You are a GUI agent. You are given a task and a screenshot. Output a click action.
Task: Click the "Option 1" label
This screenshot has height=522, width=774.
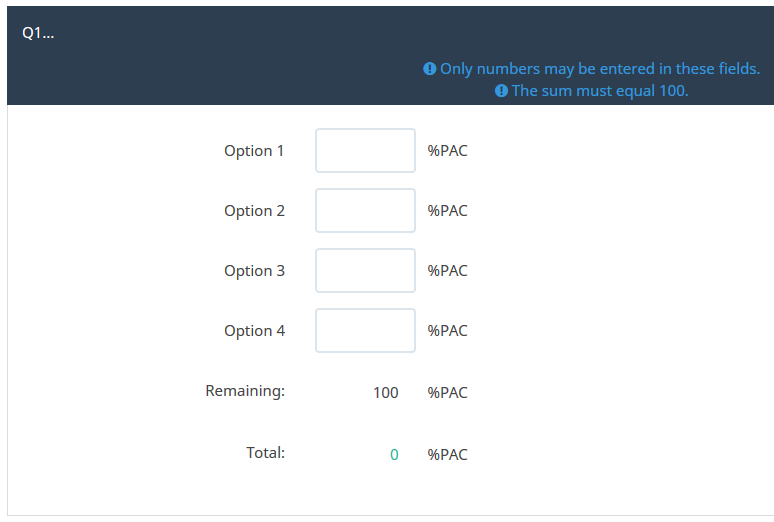[x=254, y=151]
